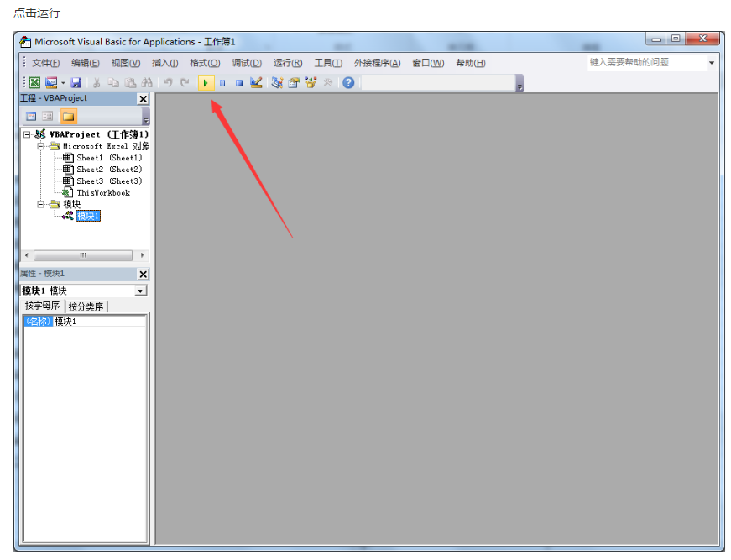
Task: Open the 文件(F) menu
Action: coord(45,63)
